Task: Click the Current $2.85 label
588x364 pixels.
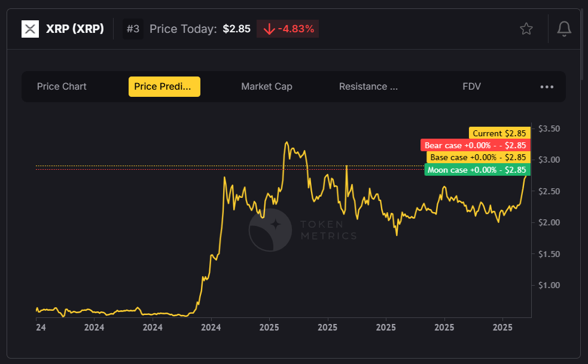Action: coord(499,133)
